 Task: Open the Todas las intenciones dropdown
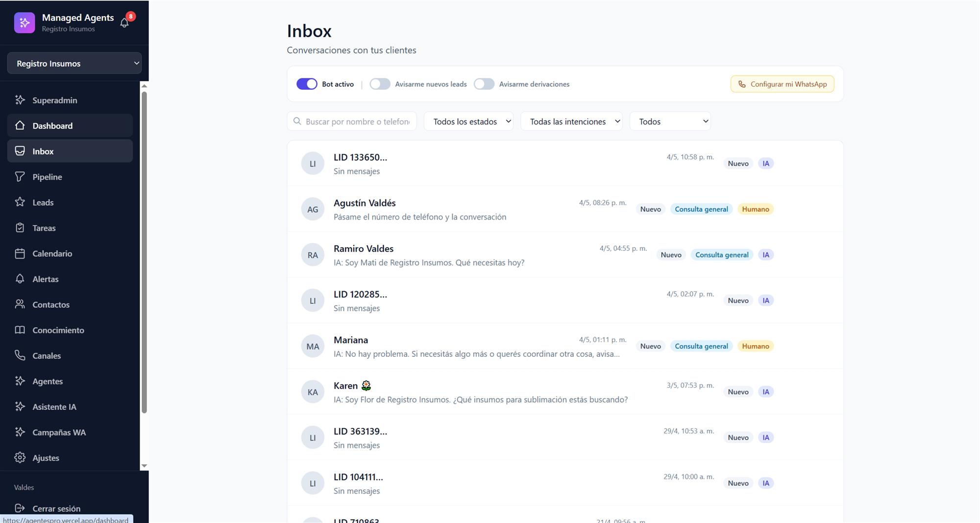[571, 121]
